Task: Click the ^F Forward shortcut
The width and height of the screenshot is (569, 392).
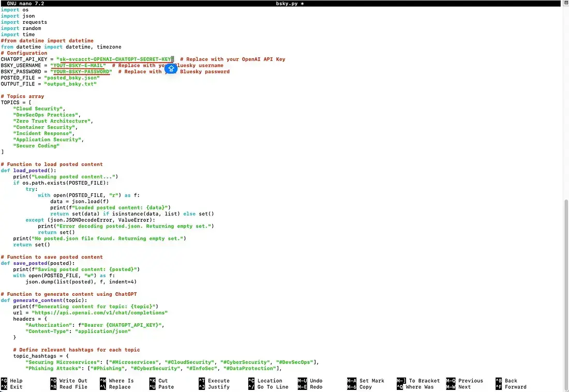Action: 511,387
